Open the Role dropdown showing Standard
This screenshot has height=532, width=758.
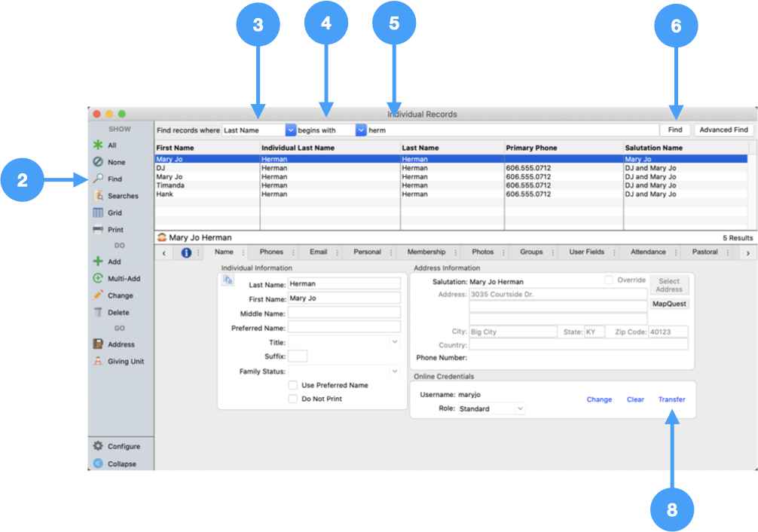(491, 408)
